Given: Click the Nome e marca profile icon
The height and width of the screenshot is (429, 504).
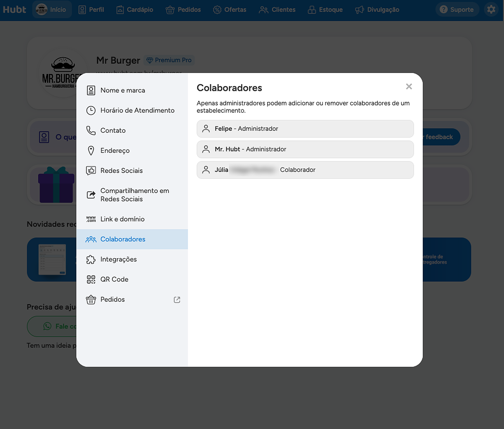Looking at the screenshot, I should click(91, 90).
